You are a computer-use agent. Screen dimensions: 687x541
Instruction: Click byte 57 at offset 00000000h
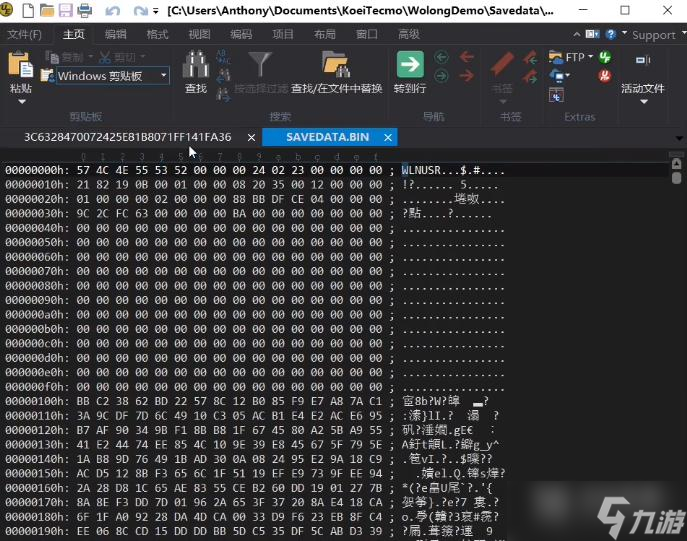(x=83, y=170)
